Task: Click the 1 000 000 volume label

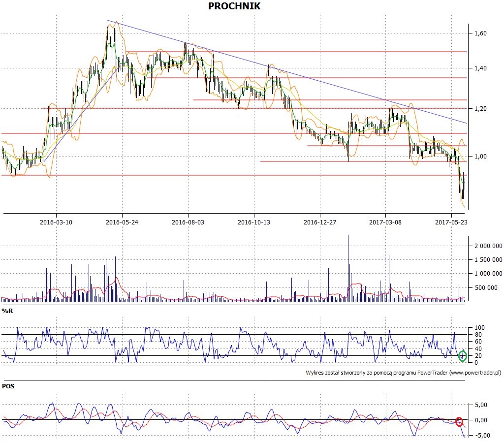Action: coord(488,274)
